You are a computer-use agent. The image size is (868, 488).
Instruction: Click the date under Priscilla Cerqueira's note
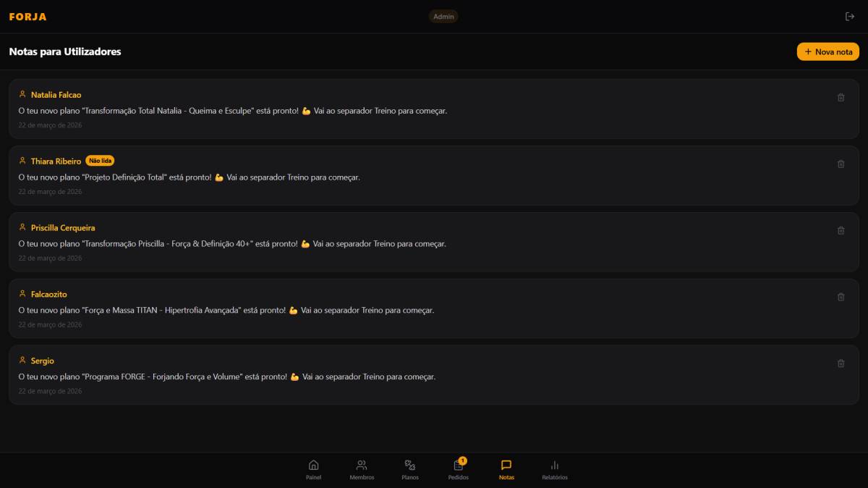pyautogui.click(x=50, y=258)
